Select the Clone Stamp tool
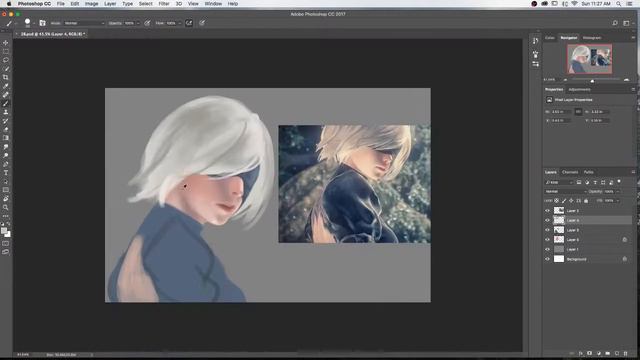The height and width of the screenshot is (360, 640). (x=6, y=112)
